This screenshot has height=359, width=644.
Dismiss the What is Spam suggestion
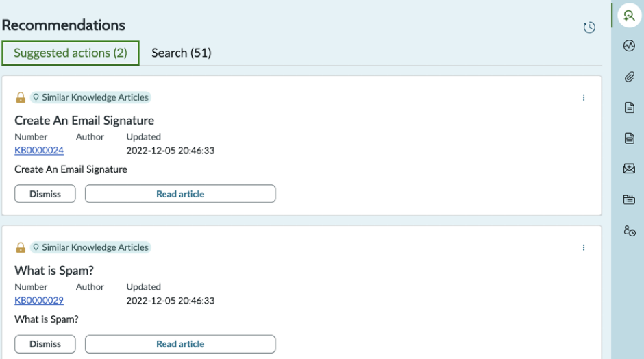[x=45, y=344]
